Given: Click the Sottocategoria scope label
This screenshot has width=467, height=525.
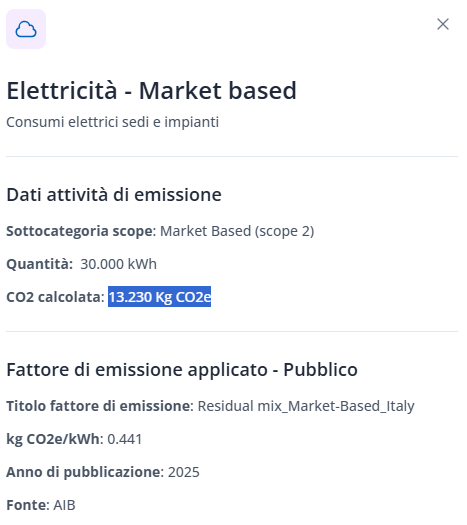Looking at the screenshot, I should pos(80,231).
